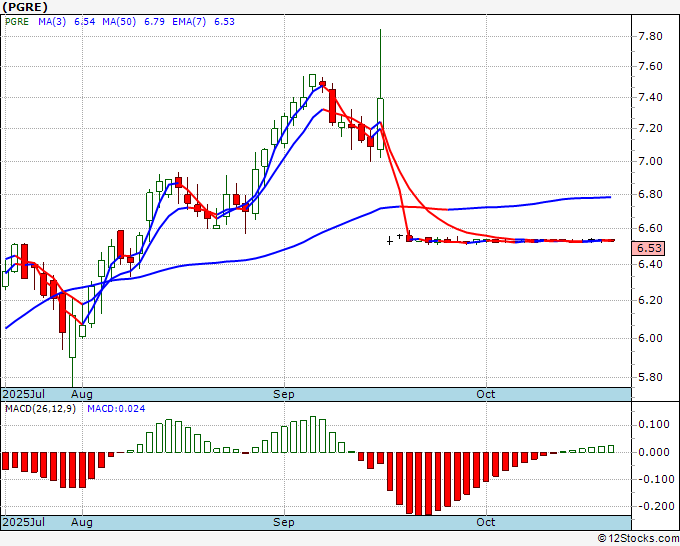Click the MA(3) legend label
Screen dimensions: 680x546
[x=52, y=22]
